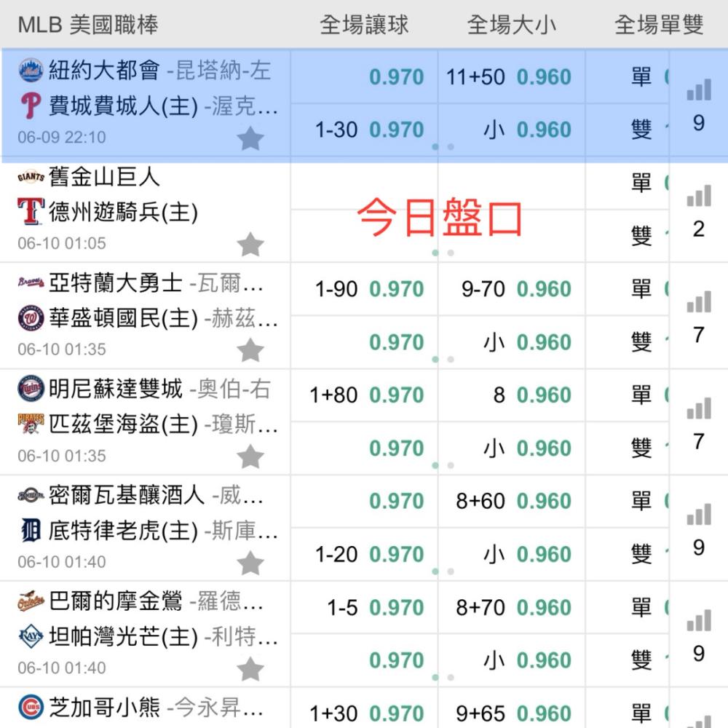Open the 芝加哥小熊 team name

tap(104, 708)
